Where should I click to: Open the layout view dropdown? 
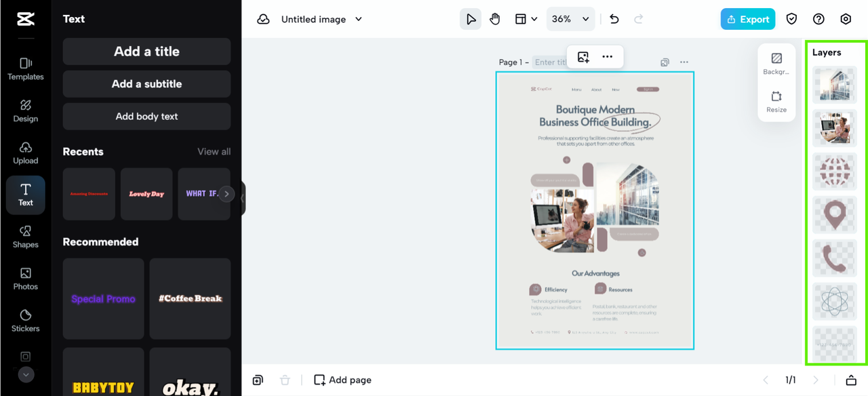(x=526, y=19)
